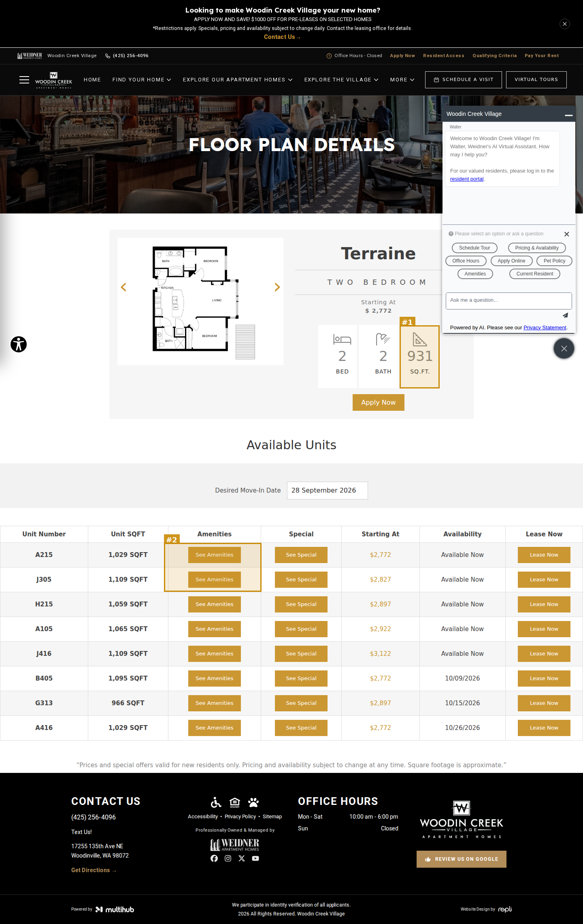This screenshot has height=924, width=583.
Task: Open Qualifying Criteria in top bar
Action: click(x=495, y=56)
